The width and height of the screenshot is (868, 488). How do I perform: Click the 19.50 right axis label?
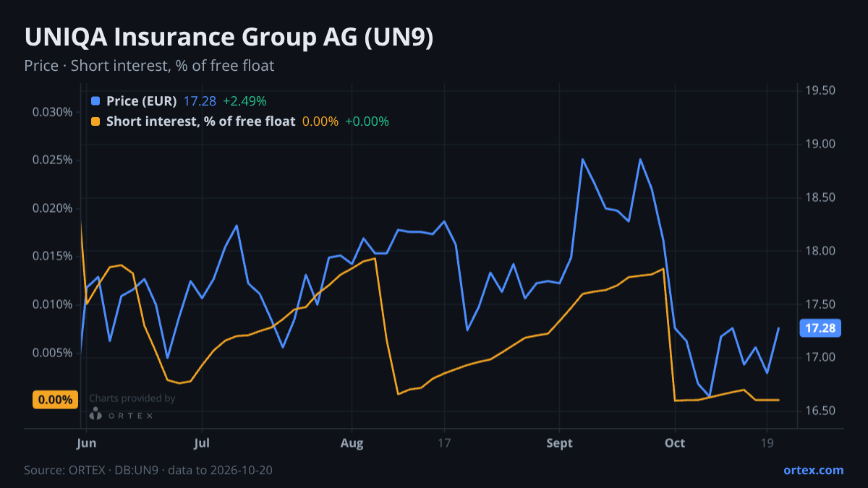click(x=820, y=90)
